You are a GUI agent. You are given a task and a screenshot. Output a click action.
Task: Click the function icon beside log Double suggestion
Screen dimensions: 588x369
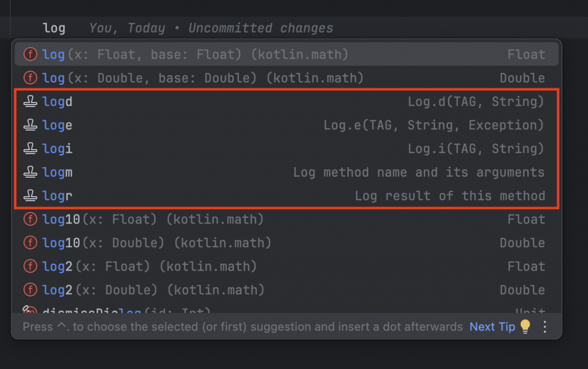[x=30, y=78]
